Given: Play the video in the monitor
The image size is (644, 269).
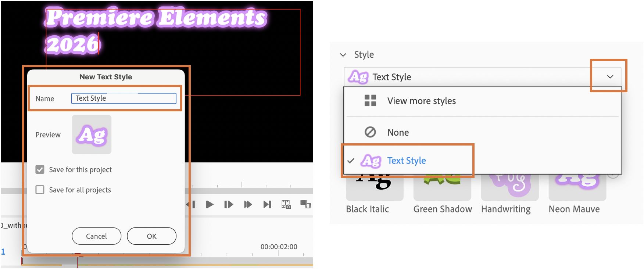Looking at the screenshot, I should point(210,204).
